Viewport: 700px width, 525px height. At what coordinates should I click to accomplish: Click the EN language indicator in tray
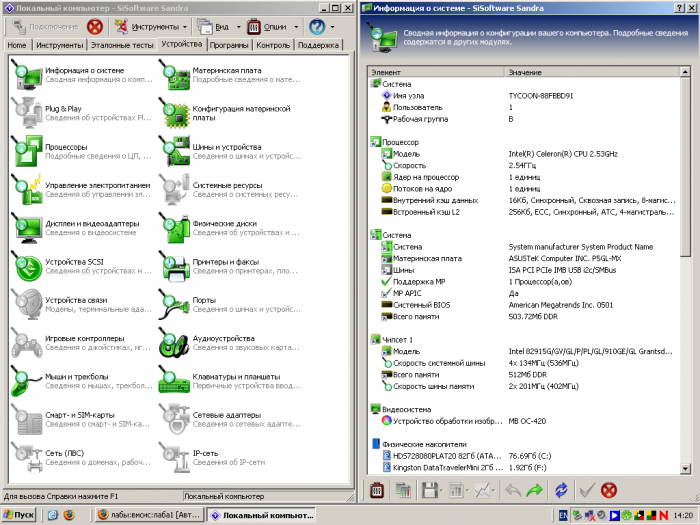click(563, 515)
